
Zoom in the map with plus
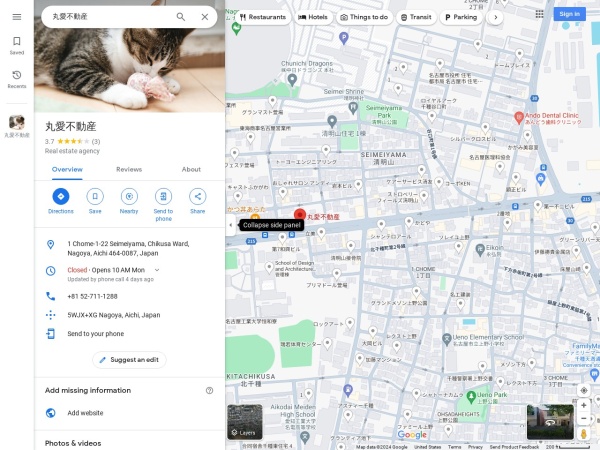pyautogui.click(x=584, y=405)
